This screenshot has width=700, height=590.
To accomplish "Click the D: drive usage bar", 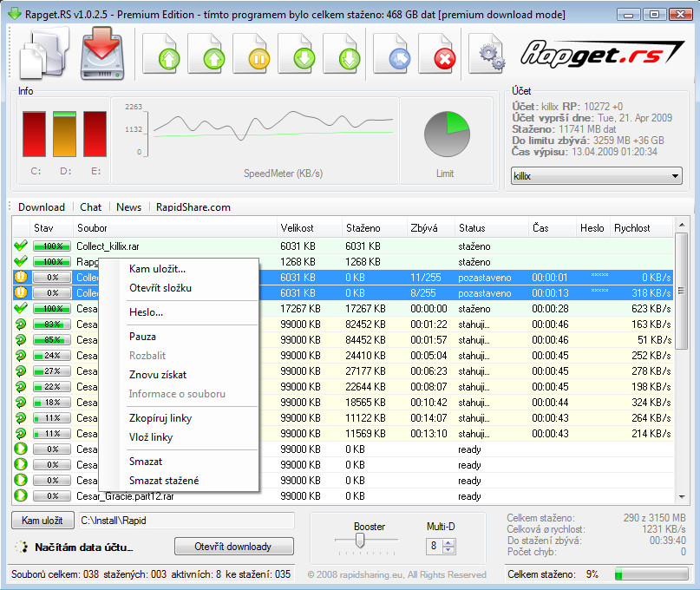I will pos(64,134).
